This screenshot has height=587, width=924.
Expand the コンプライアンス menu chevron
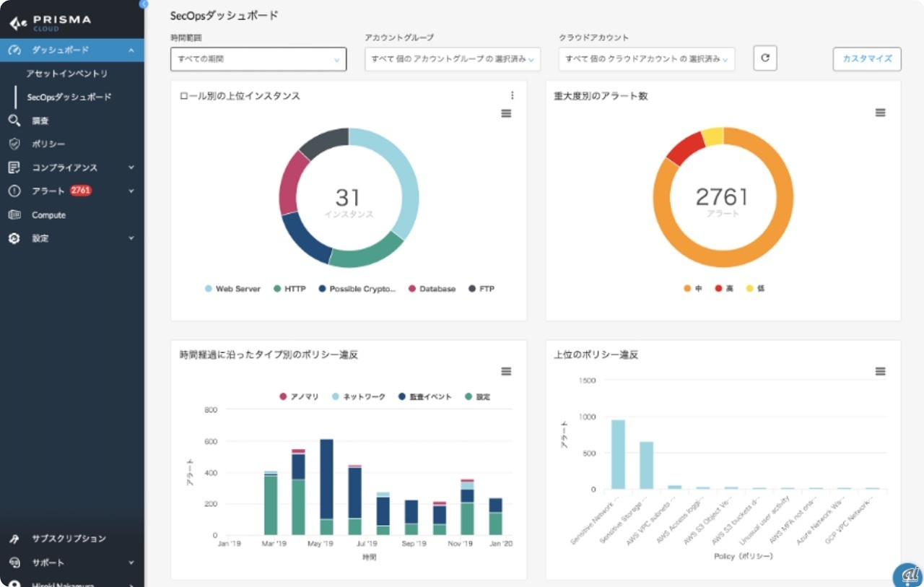coord(131,168)
